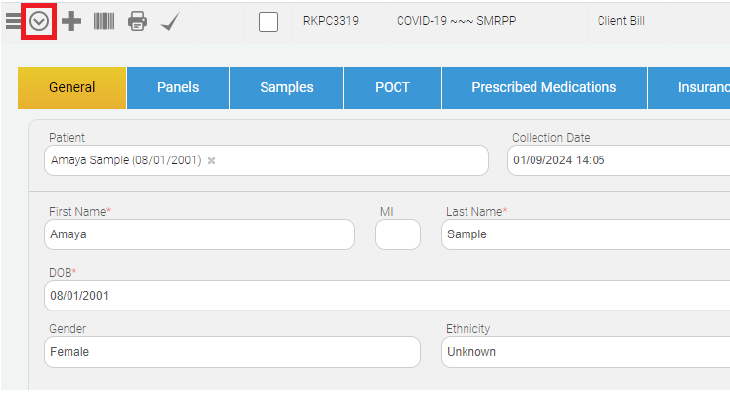The width and height of the screenshot is (730, 393).
Task: Click the MI input field
Action: (x=398, y=234)
